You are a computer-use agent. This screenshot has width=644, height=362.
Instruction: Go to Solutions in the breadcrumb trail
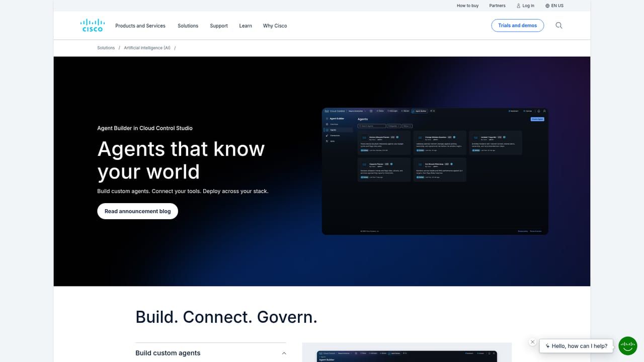coord(106,48)
